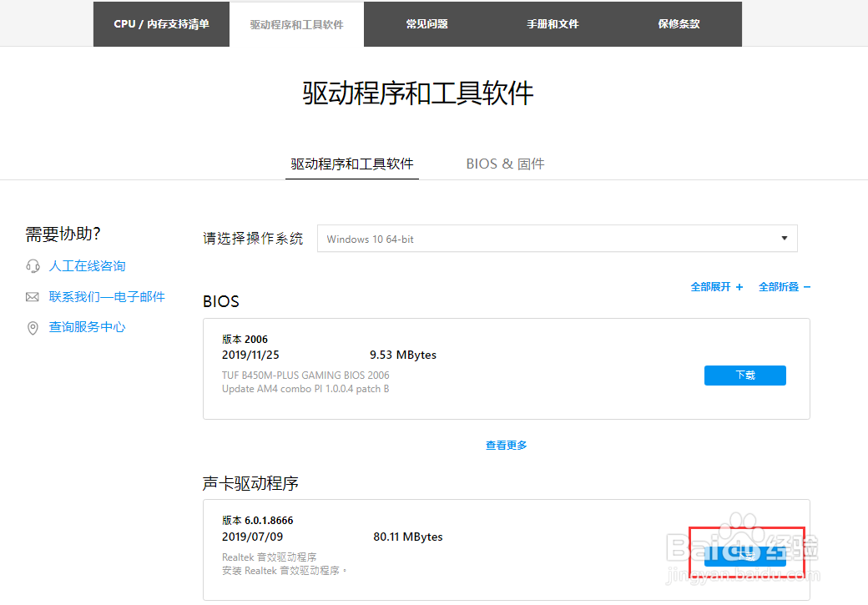The height and width of the screenshot is (605, 868).
Task: Click the location pin icon beside 查询服务中心
Action: click(33, 326)
